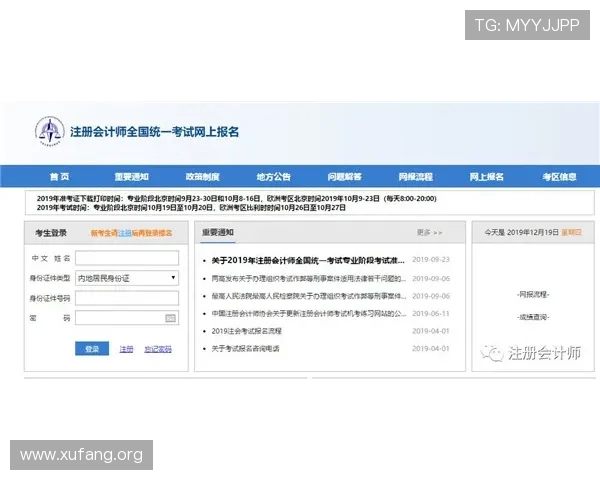Select the 重要通知 panel tab header
This screenshot has height=480, width=600.
tap(218, 232)
